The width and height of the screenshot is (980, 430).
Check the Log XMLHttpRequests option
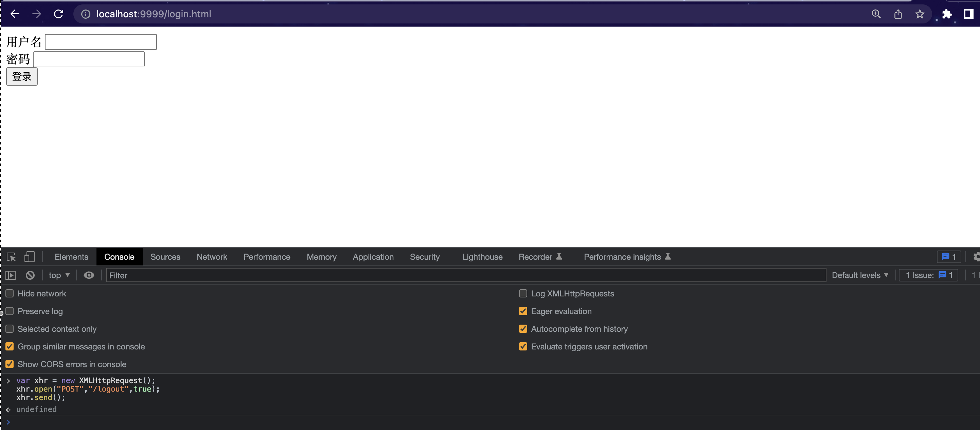[x=523, y=293]
